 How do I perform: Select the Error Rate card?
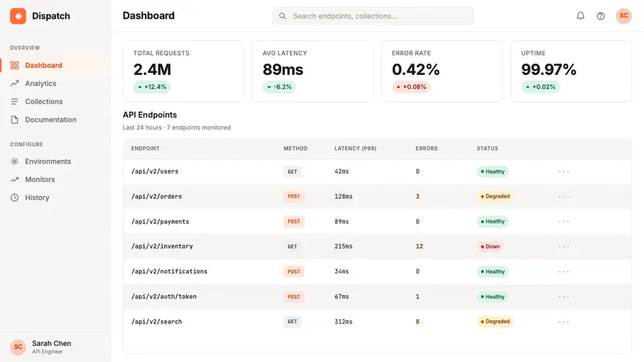(442, 71)
